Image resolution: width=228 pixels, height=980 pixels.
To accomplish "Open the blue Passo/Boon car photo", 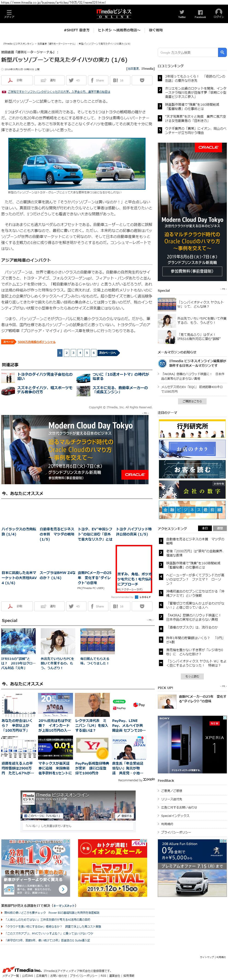I will coord(77,164).
